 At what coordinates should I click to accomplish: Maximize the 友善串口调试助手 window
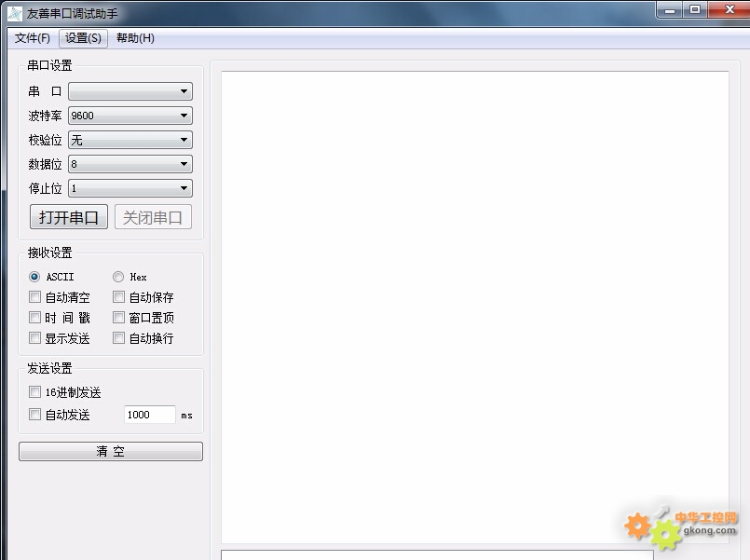click(x=695, y=10)
